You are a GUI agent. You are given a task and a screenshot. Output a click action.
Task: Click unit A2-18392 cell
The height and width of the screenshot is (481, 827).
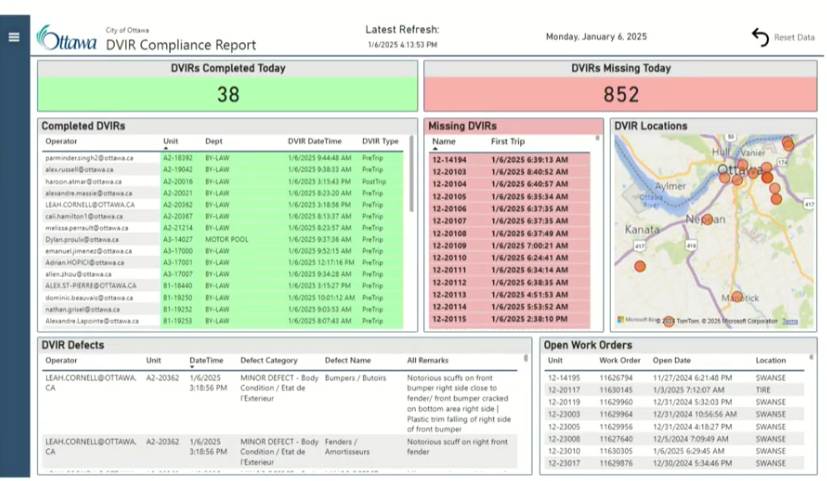tap(177, 158)
